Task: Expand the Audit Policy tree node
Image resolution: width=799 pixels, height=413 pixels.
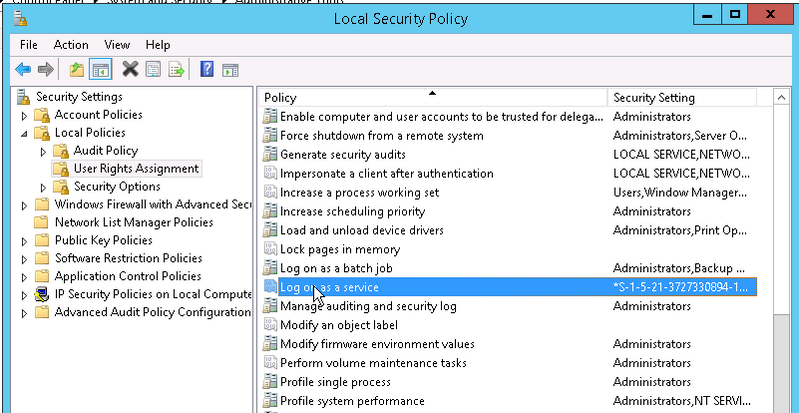Action: [x=43, y=151]
